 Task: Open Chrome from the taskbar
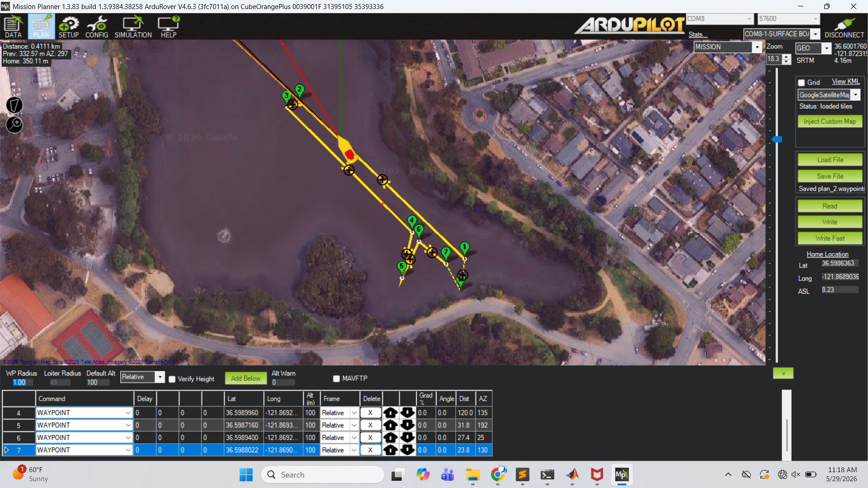pos(498,474)
